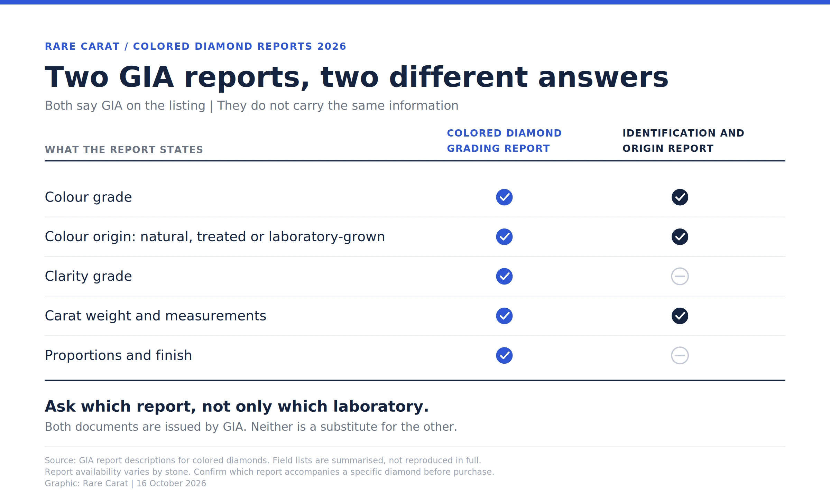The height and width of the screenshot is (504, 830).
Task: Select the 'Colour origin: natural, treated or laboratory-grown' label
Action: [215, 237]
